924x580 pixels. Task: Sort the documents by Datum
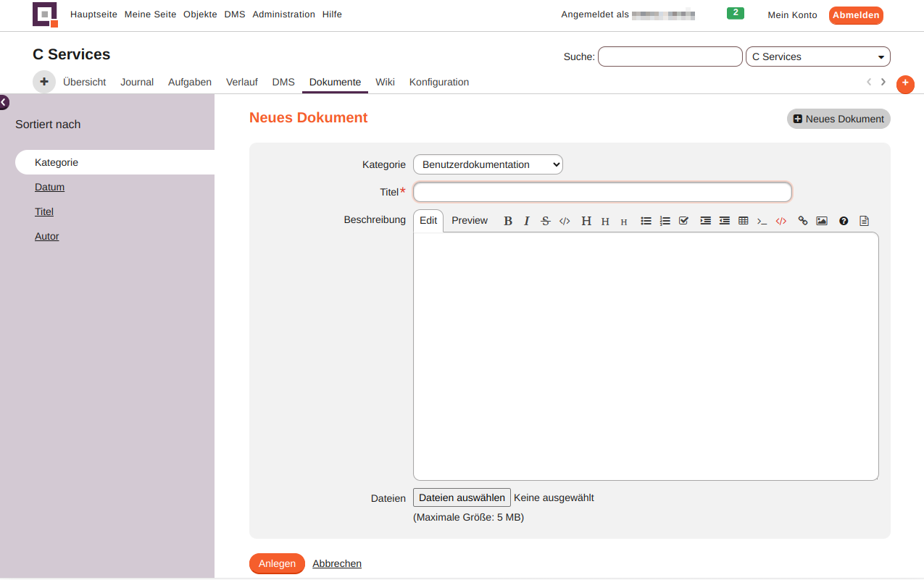(49, 187)
